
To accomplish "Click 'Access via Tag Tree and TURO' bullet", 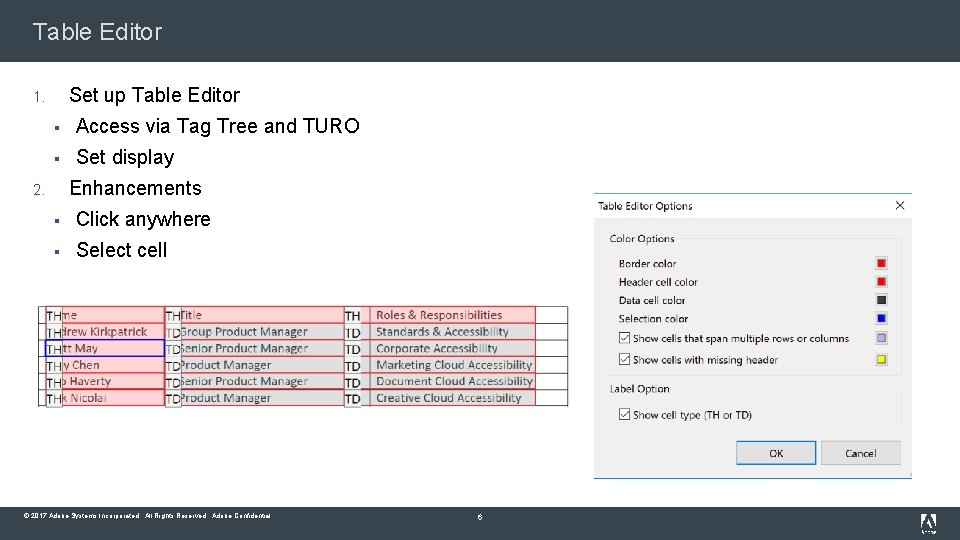I will point(217,126).
